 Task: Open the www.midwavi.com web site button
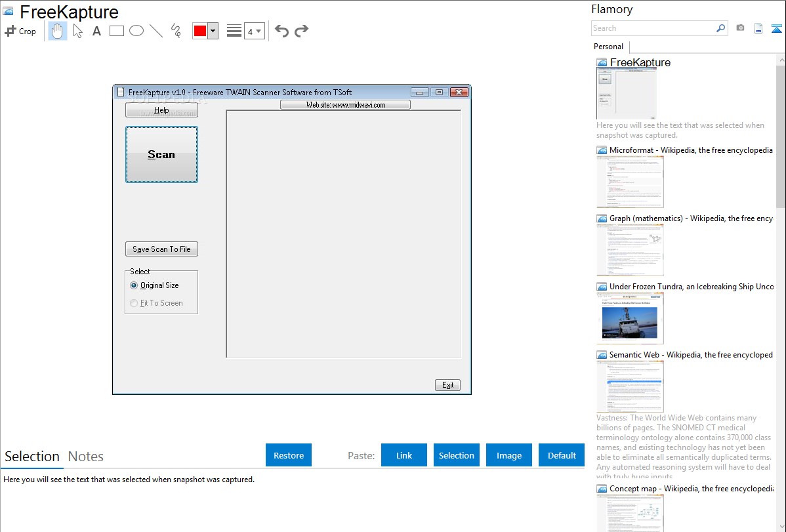345,105
